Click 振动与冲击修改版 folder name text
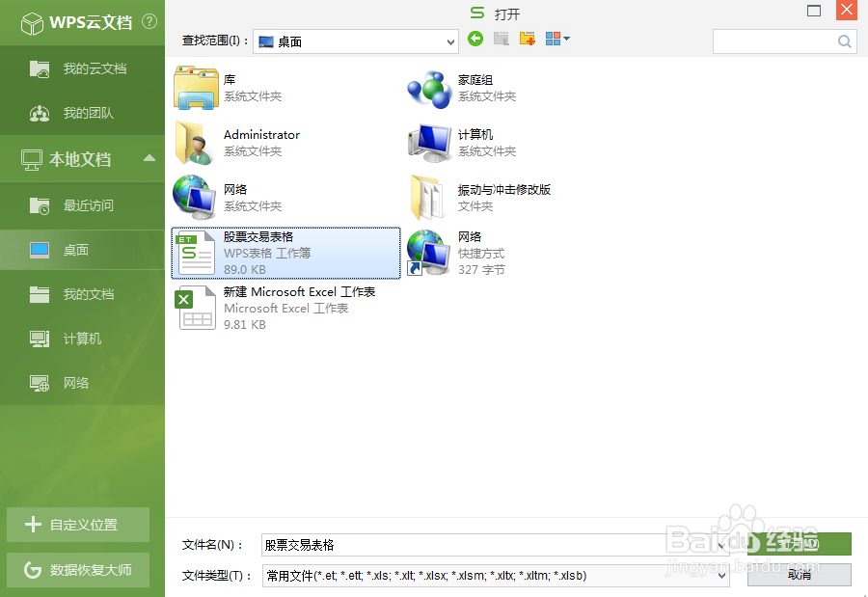The image size is (868, 597). tap(504, 190)
